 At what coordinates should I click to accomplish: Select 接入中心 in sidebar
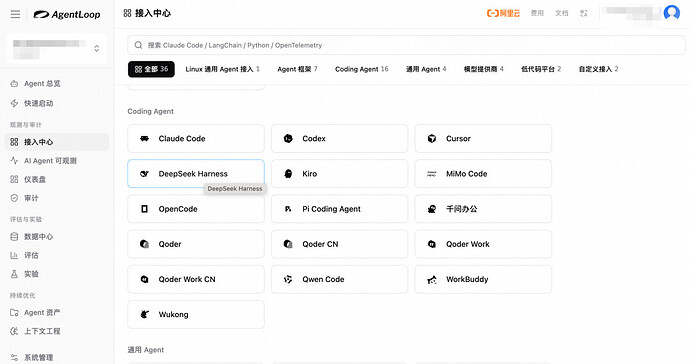pyautogui.click(x=57, y=142)
